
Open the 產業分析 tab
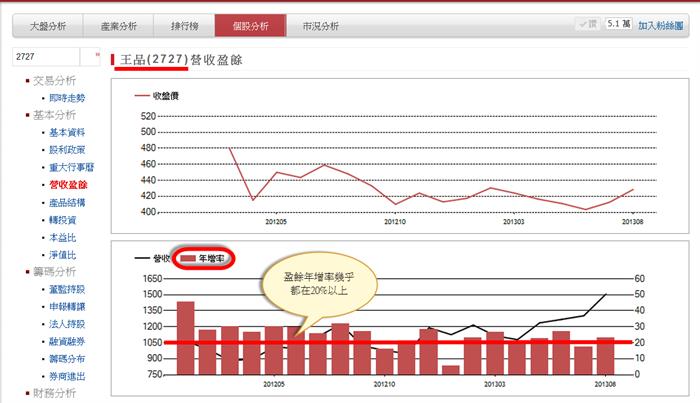(118, 26)
